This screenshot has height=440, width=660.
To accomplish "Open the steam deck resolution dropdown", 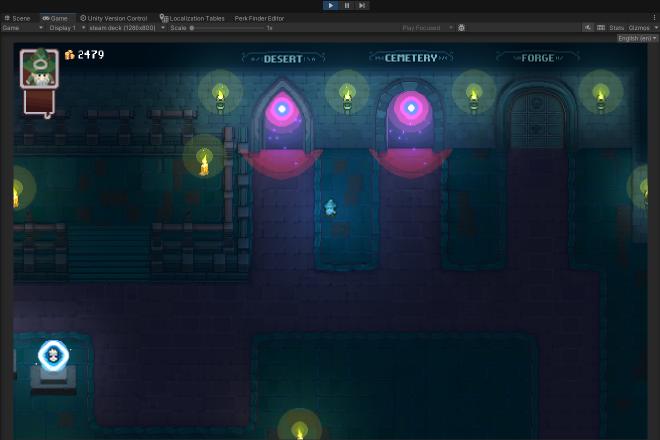I will (124, 28).
